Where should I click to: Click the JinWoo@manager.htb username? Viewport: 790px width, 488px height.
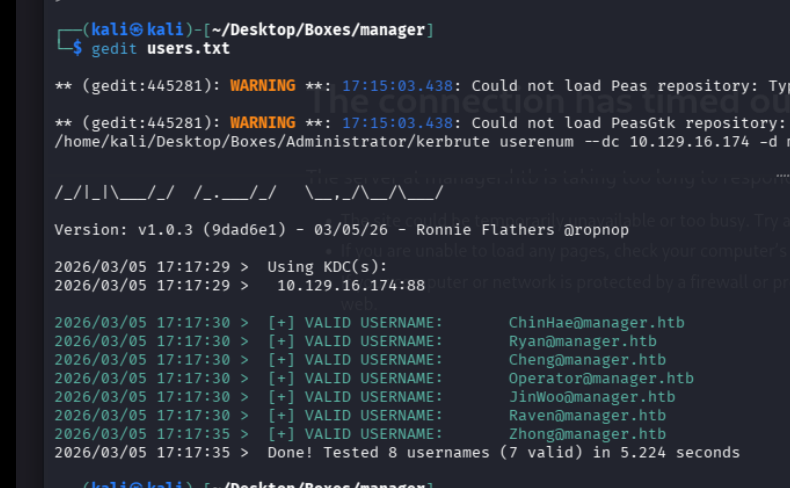pyautogui.click(x=591, y=397)
